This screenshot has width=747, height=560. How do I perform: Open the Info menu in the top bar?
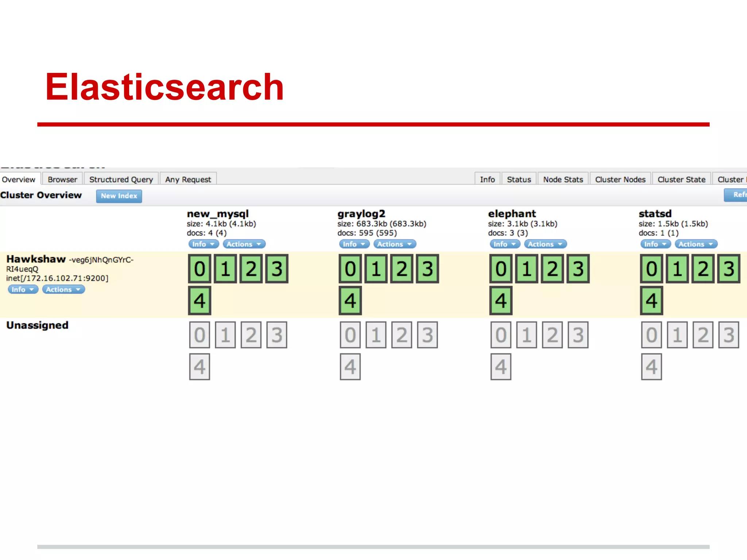pyautogui.click(x=487, y=179)
